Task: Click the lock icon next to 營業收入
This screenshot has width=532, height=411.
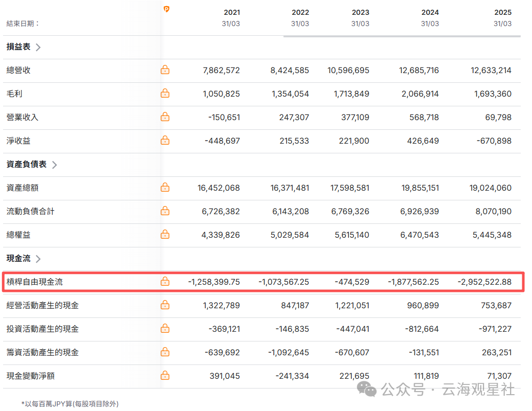Action: [165, 117]
